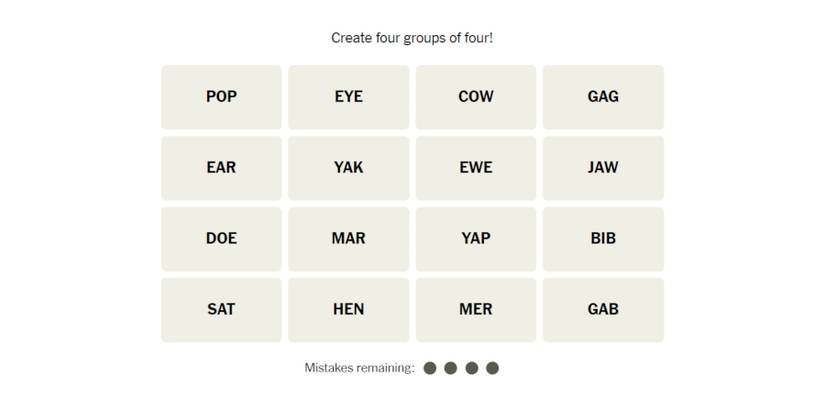Select the POP word tile
The height and width of the screenshot is (413, 825).
[x=221, y=97]
